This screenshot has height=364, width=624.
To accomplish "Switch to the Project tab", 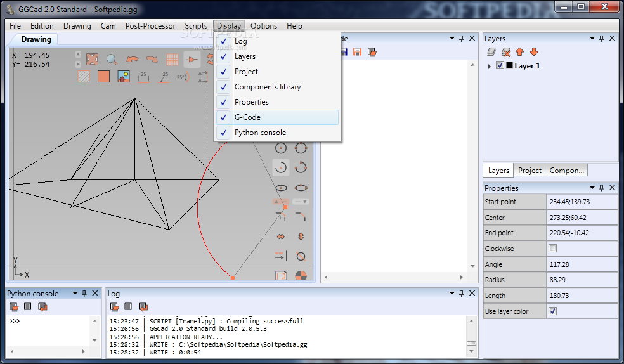I will pos(530,170).
